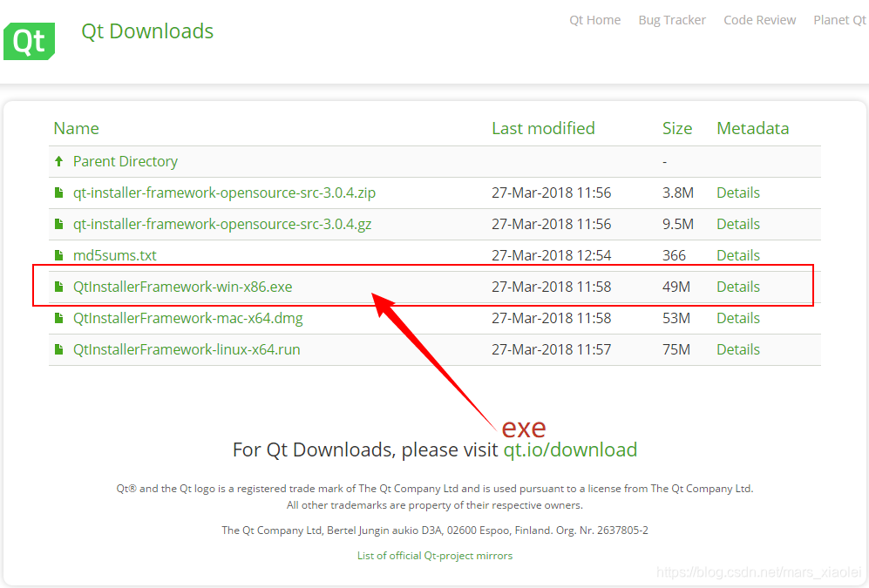The height and width of the screenshot is (588, 869).
Task: Click the 53M size cell
Action: tap(676, 318)
